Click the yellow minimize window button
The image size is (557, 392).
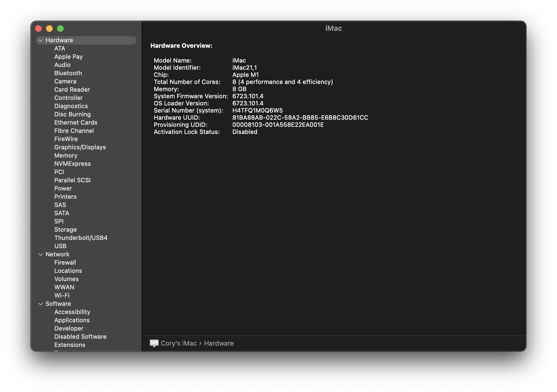pyautogui.click(x=49, y=29)
